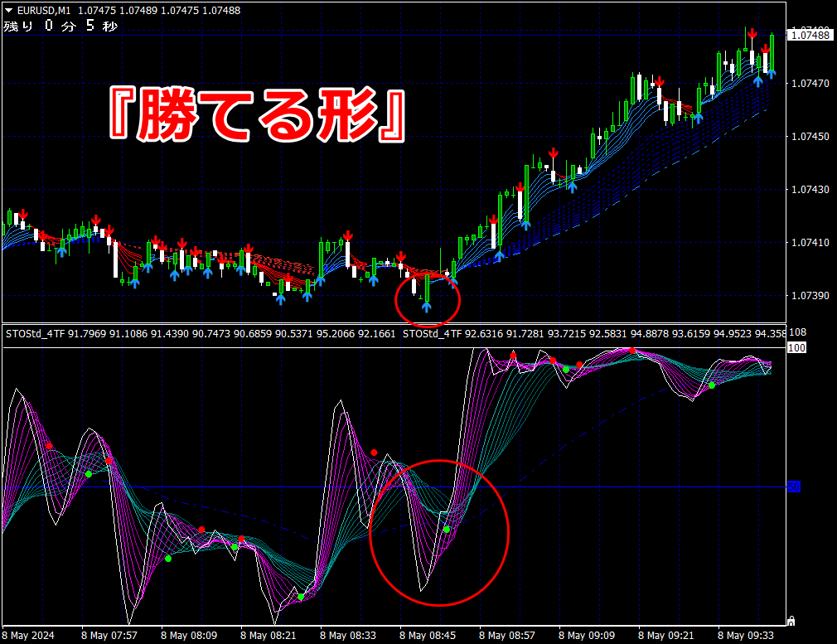
Task: Open the chart menu triangle beside EURUSD,M1
Action: [x=9, y=10]
